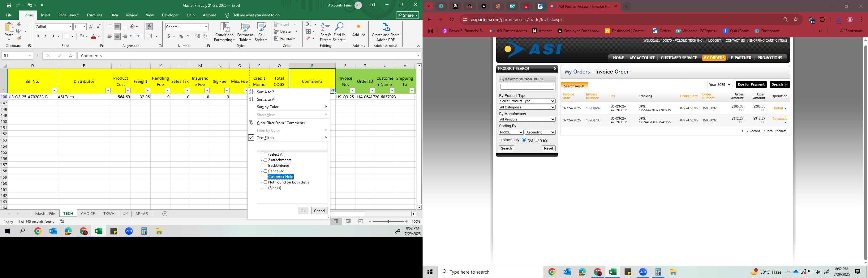Open Cell Styles gallery
The image size is (868, 278).
pyautogui.click(x=261, y=32)
